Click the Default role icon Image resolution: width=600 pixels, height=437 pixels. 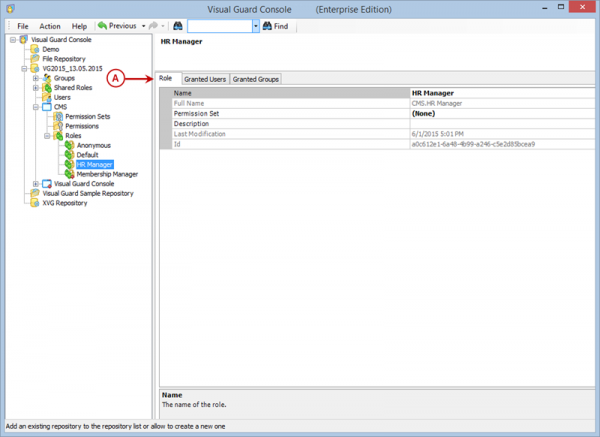click(x=69, y=155)
